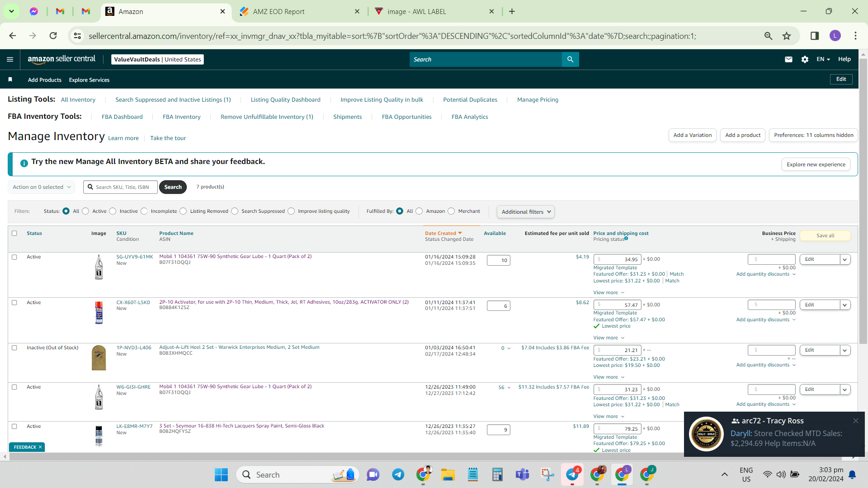Open the Windows Start menu
Image resolution: width=868 pixels, height=488 pixels.
pos(221,474)
